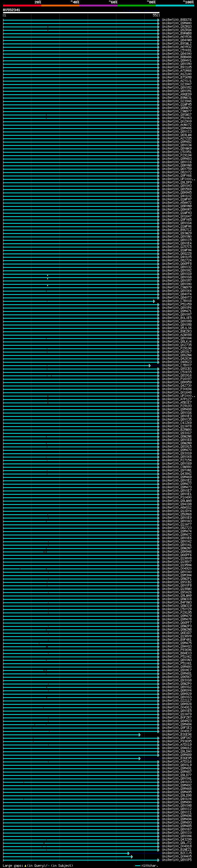Select the UniRef100_Q1WFH5 label

click(177, 104)
